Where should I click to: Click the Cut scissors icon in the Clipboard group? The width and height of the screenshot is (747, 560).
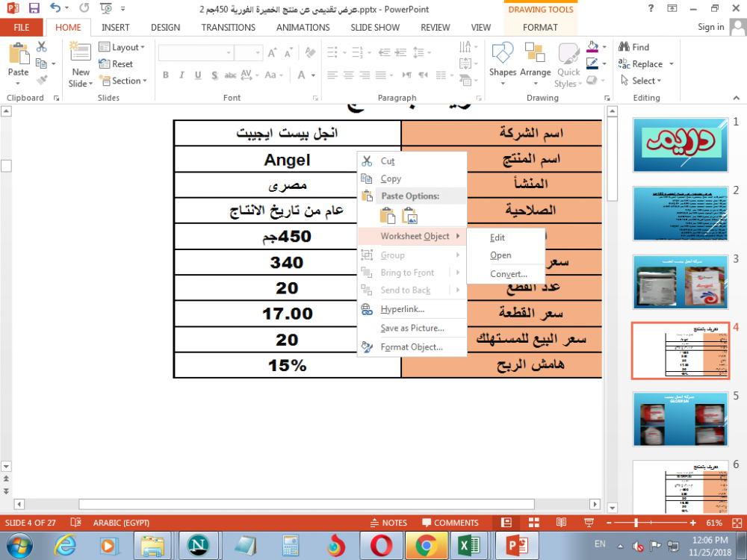[x=42, y=46]
